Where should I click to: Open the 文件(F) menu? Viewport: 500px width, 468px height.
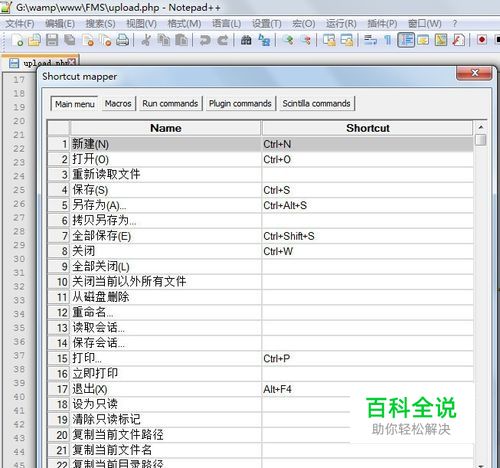pyautogui.click(x=20, y=24)
